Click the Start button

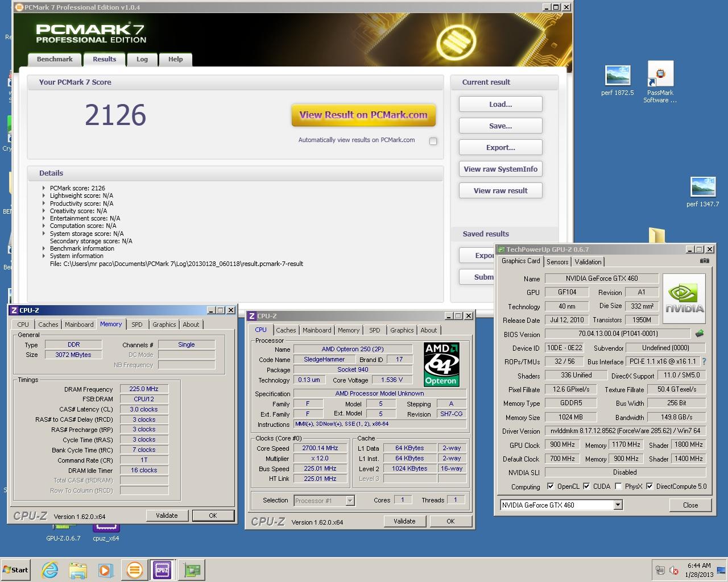[x=16, y=570]
